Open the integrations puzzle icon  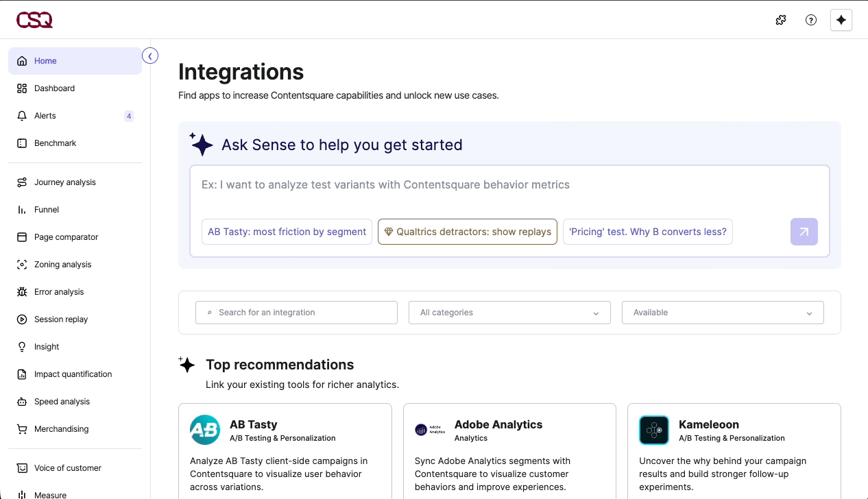pos(780,20)
